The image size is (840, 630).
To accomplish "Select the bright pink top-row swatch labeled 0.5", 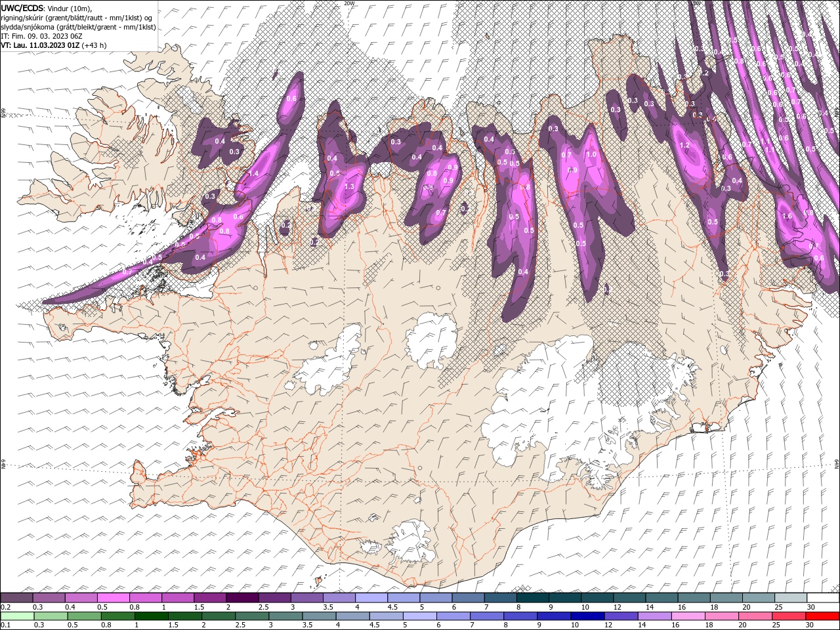I will 114,598.
